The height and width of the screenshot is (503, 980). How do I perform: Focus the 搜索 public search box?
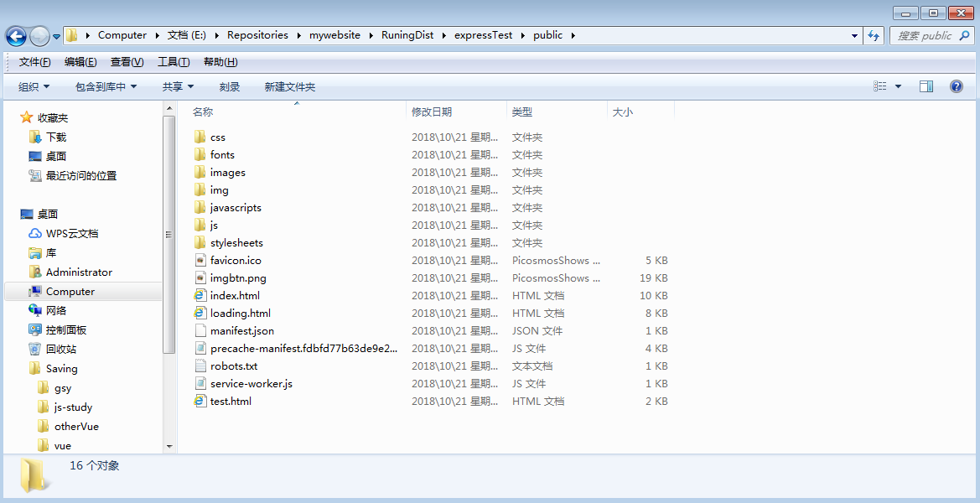coord(931,35)
